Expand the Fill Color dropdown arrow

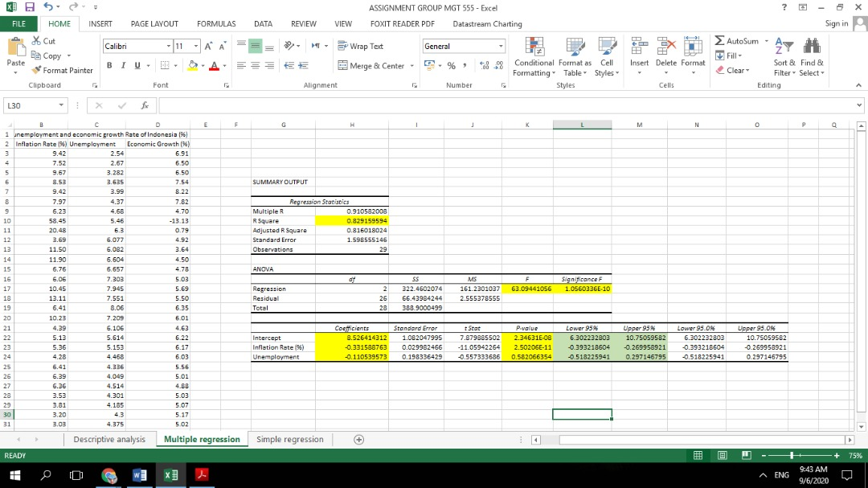[203, 65]
